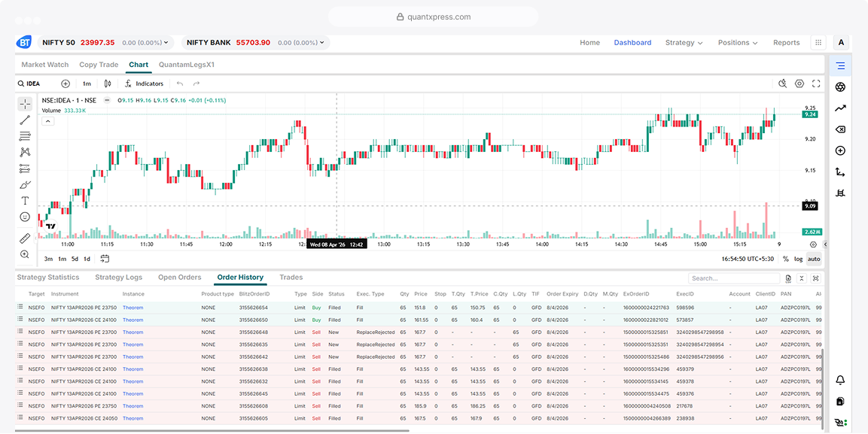Screen dimensions: 868x434
Task: Click the collapse rows icon beside CSV
Action: [801, 278]
